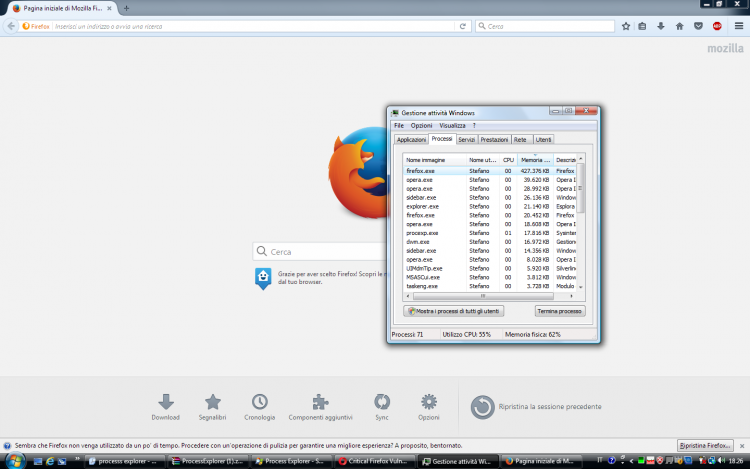Viewport: 750px width, 469px height.
Task: Switch to ProcessExplorer (1).z taskbar button
Action: coord(208,461)
